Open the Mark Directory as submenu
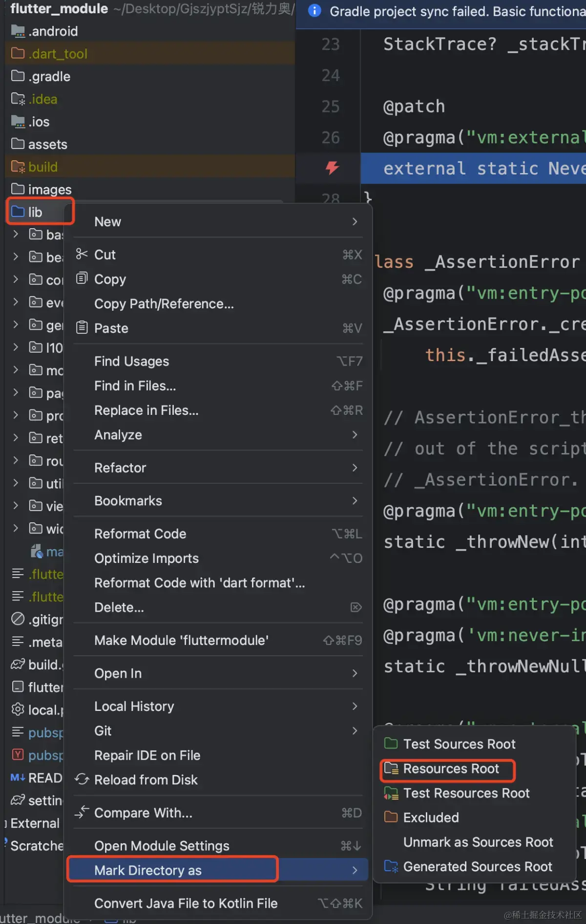Screen dimensions: 586x924 point(218,870)
